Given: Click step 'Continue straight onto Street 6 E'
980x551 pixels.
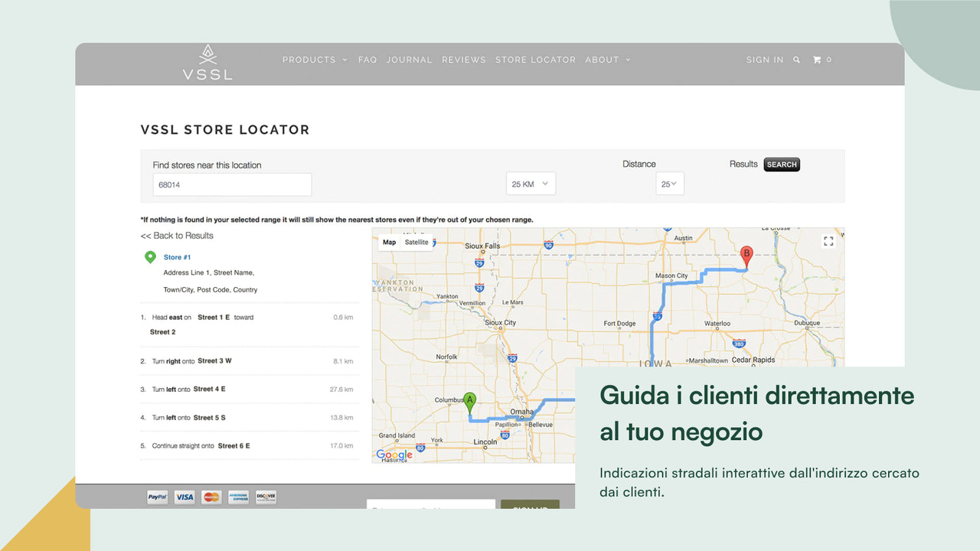Looking at the screenshot, I should (x=250, y=445).
